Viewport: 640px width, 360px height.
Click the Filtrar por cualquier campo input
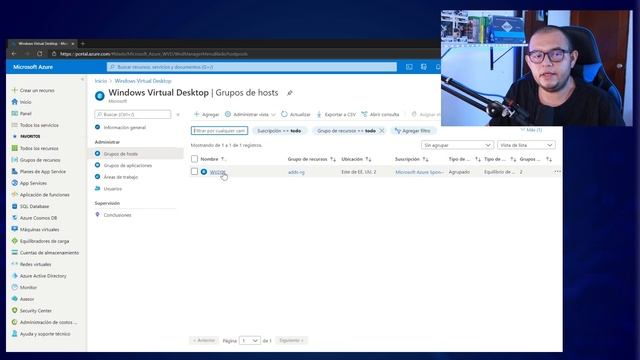(x=219, y=131)
